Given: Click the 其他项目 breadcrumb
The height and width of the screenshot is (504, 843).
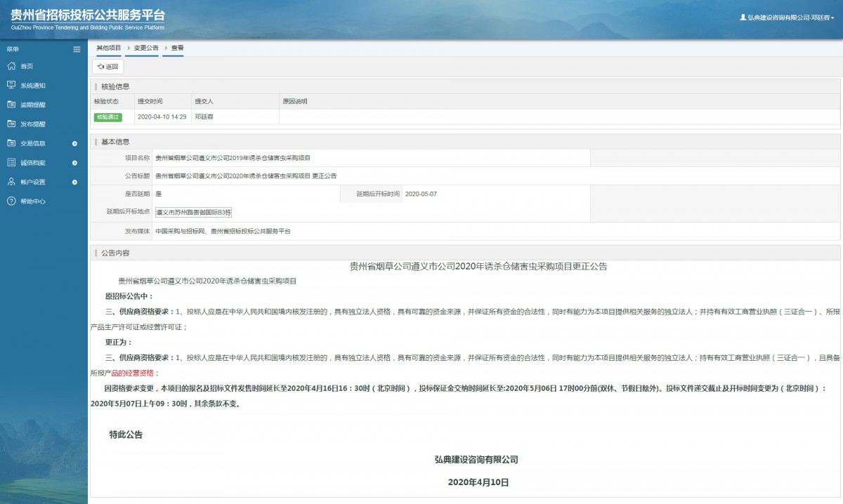Looking at the screenshot, I should [x=109, y=48].
